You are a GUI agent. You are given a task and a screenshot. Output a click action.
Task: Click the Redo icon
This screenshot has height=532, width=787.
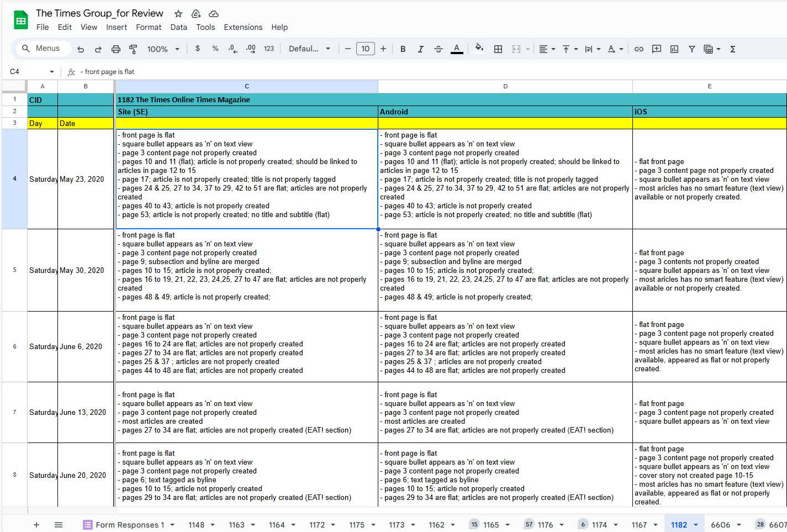tap(98, 49)
